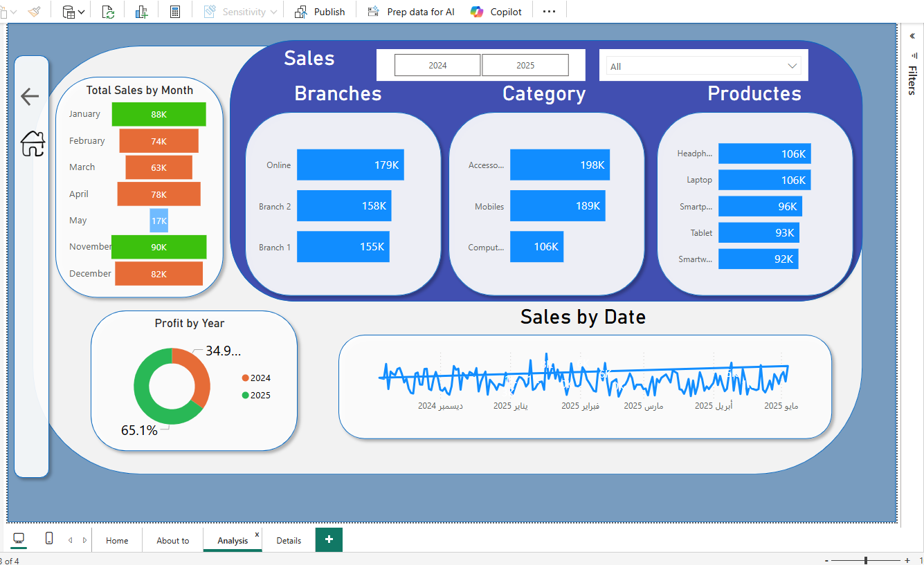This screenshot has height=565, width=924.
Task: Click the zoom slider handle
Action: pyautogui.click(x=866, y=560)
